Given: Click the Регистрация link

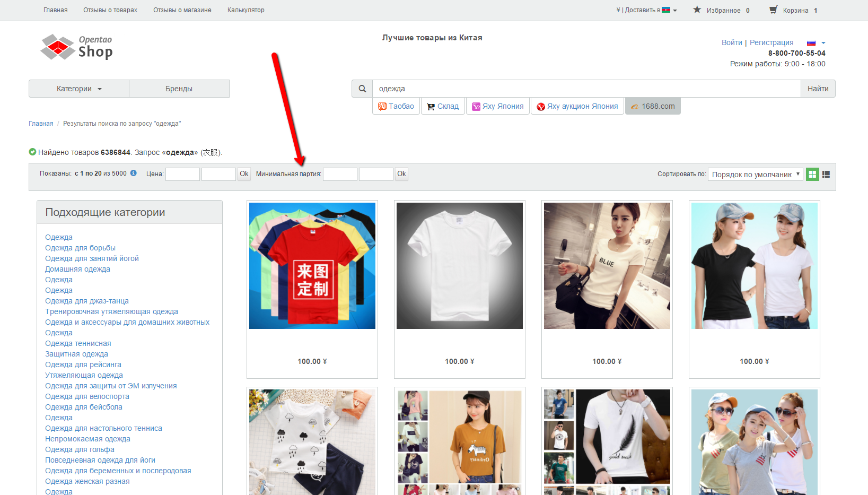Looking at the screenshot, I should (x=771, y=42).
